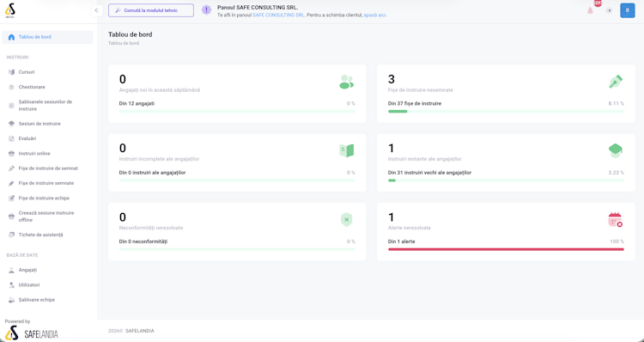The height and width of the screenshot is (342, 644).
Task: Open the 'Chestionare' menu item
Action: tap(32, 87)
